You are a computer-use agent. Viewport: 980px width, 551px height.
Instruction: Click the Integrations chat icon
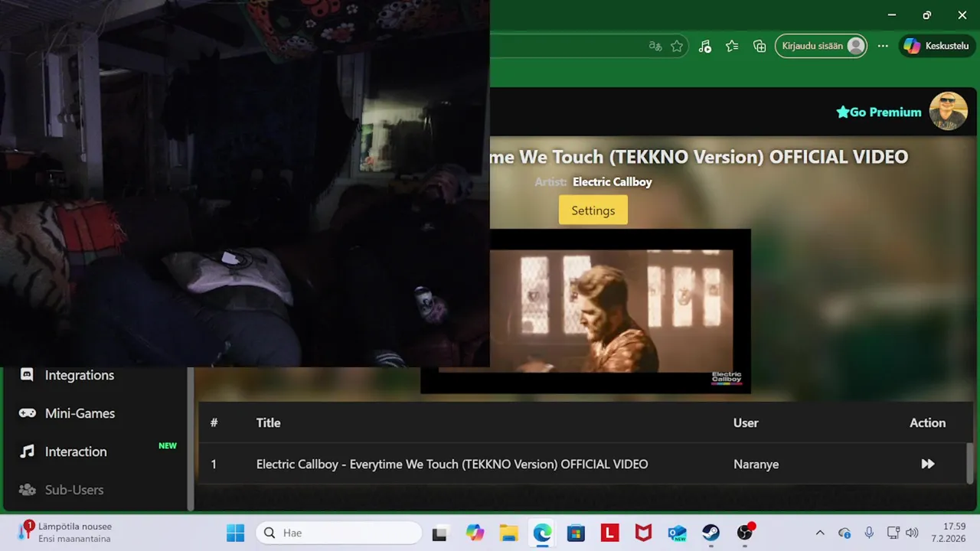click(27, 375)
